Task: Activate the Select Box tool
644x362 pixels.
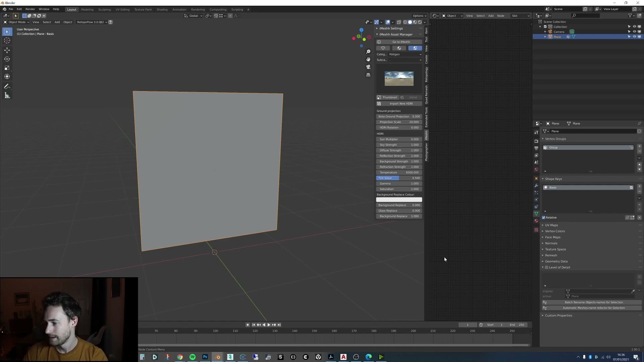Action: click(x=7, y=32)
